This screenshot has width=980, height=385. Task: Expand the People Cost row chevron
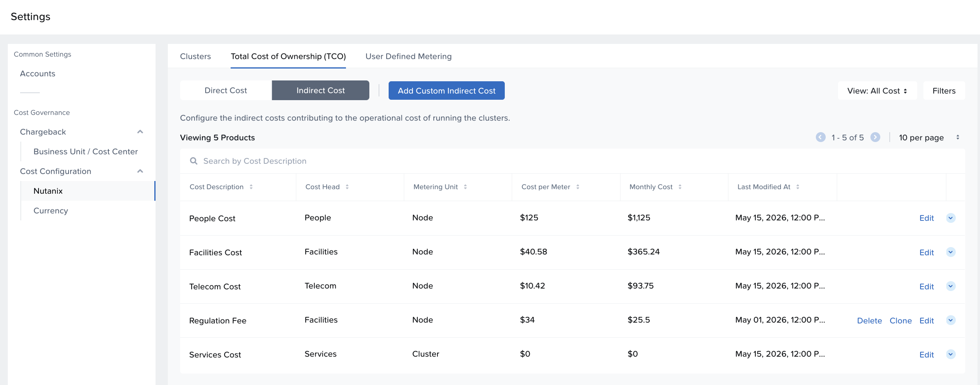(x=951, y=218)
